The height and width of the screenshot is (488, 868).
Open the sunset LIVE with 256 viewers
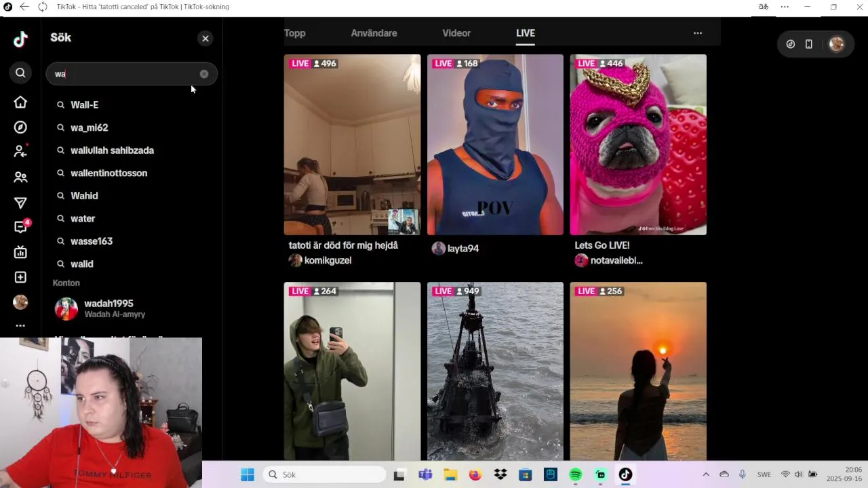638,371
